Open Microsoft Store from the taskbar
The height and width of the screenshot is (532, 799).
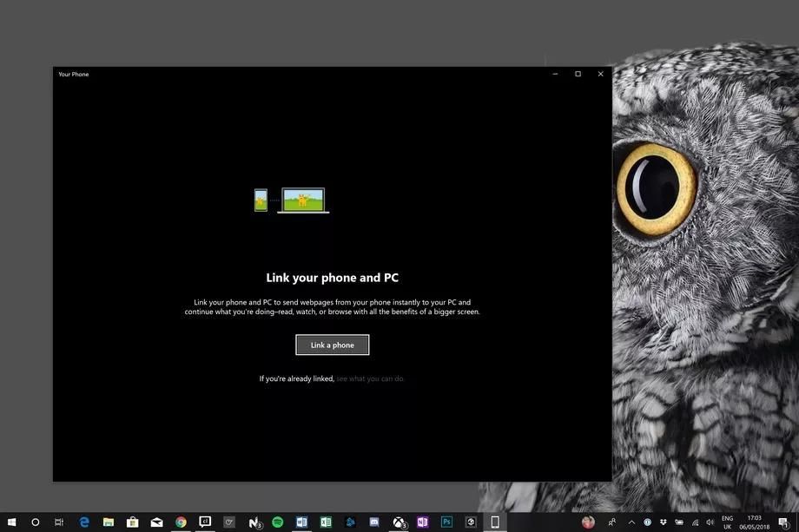(x=133, y=522)
